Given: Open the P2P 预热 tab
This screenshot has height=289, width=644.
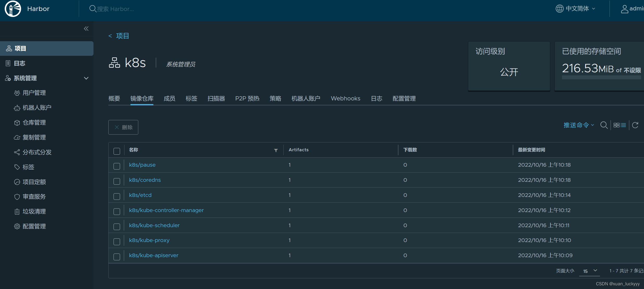Looking at the screenshot, I should click(x=247, y=99).
